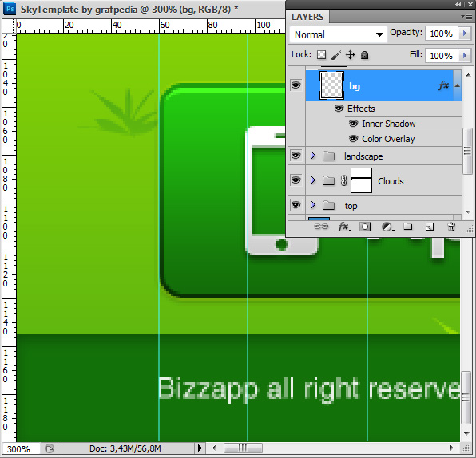Screen dimensions: 476x458
Task: Click the lock all padlock icon
Action: [364, 55]
